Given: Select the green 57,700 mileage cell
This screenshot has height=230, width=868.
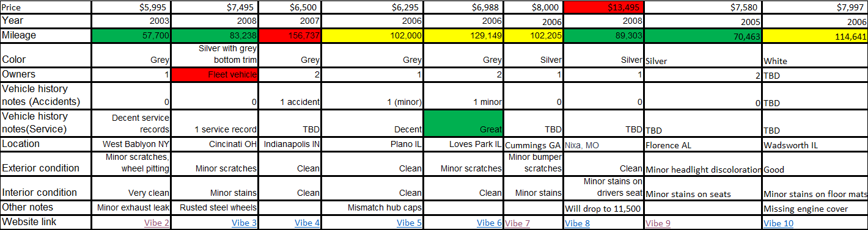Looking at the screenshot, I should pos(131,35).
